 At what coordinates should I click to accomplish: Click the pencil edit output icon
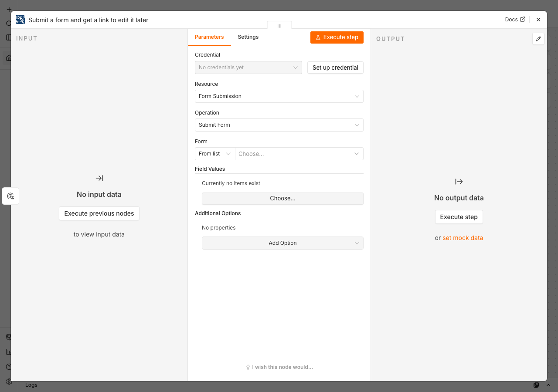tap(538, 39)
